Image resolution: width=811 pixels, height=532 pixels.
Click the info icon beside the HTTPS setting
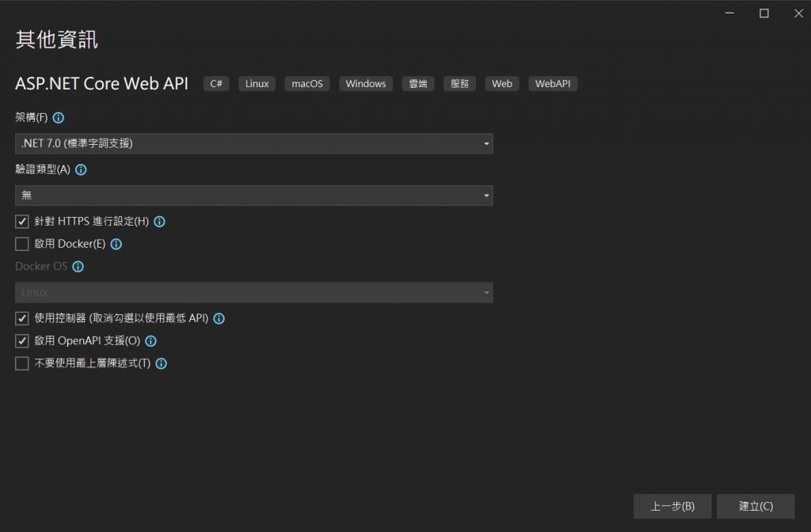point(160,222)
